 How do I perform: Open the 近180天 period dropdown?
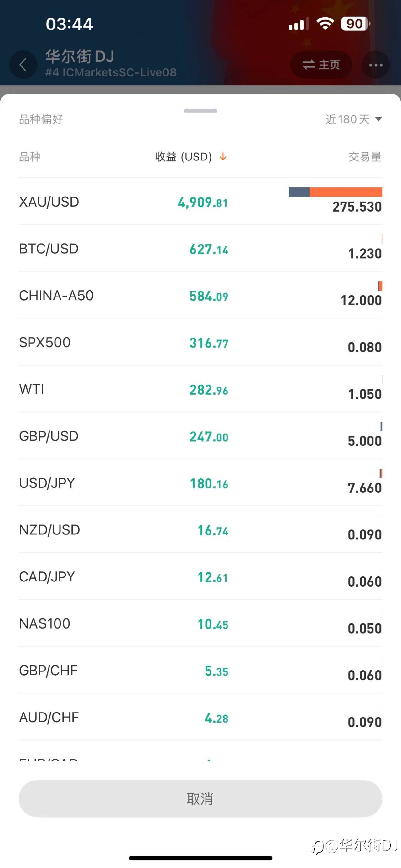click(353, 119)
